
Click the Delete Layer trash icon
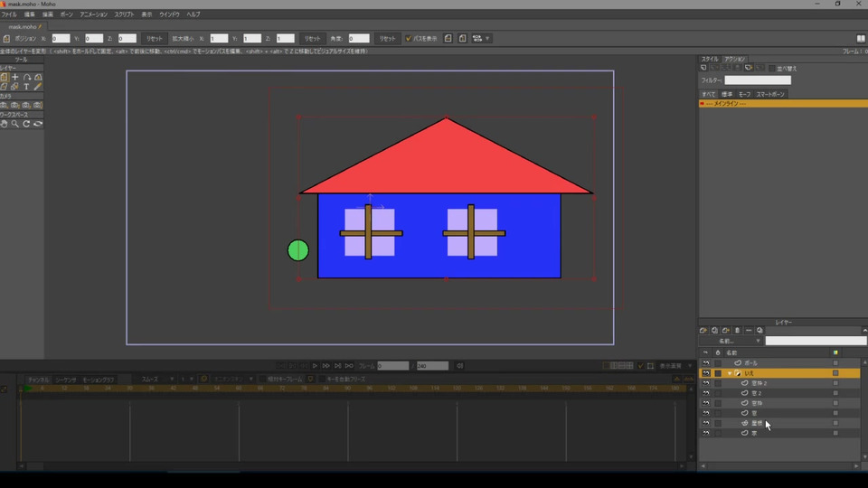737,331
